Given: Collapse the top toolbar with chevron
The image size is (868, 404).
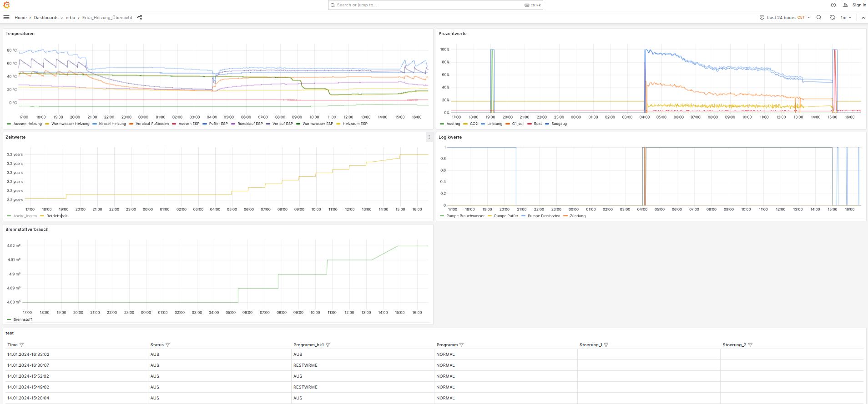Looking at the screenshot, I should [863, 17].
